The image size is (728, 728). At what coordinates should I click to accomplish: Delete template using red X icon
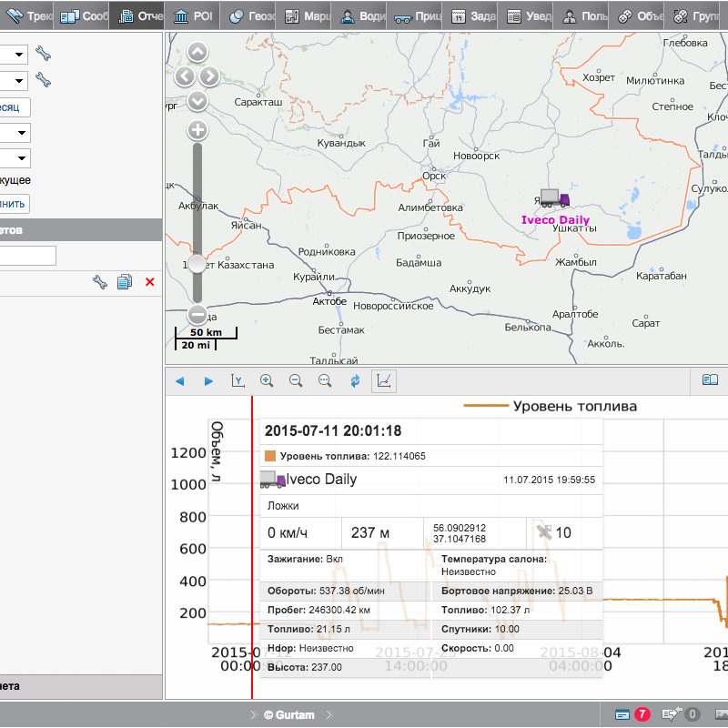tap(149, 282)
